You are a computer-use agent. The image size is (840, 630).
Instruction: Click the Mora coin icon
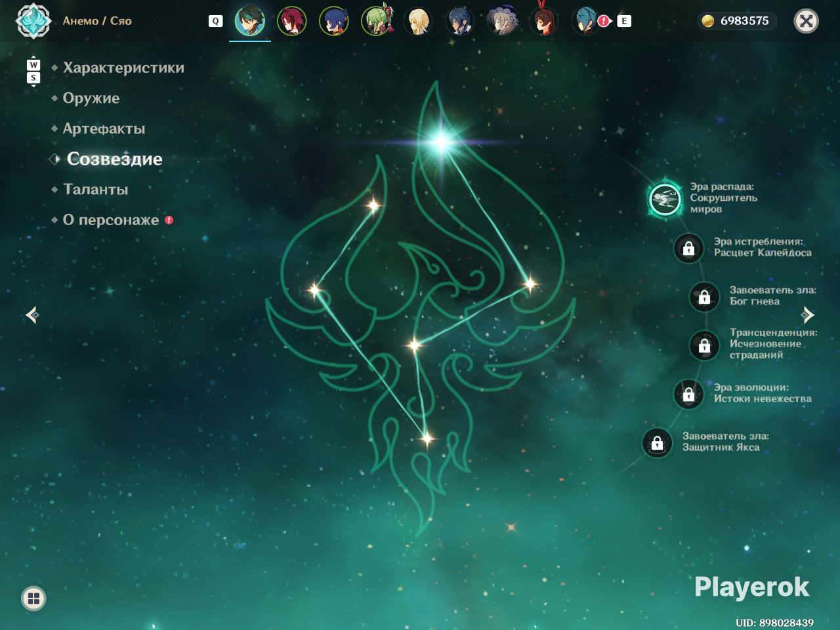point(708,21)
